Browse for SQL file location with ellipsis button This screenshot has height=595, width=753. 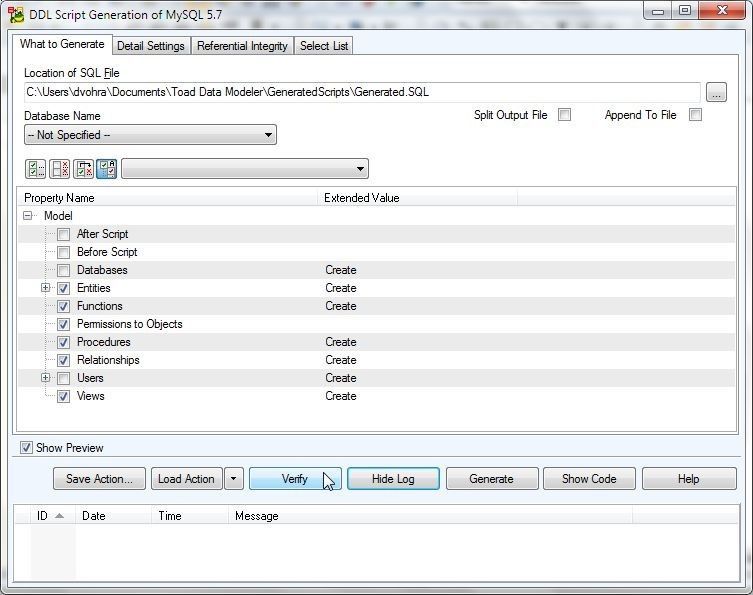point(716,92)
